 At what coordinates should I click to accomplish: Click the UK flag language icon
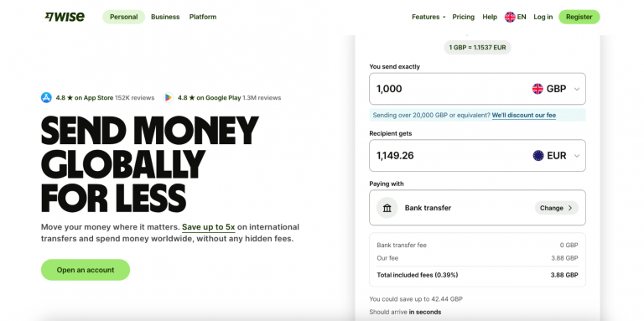[510, 17]
